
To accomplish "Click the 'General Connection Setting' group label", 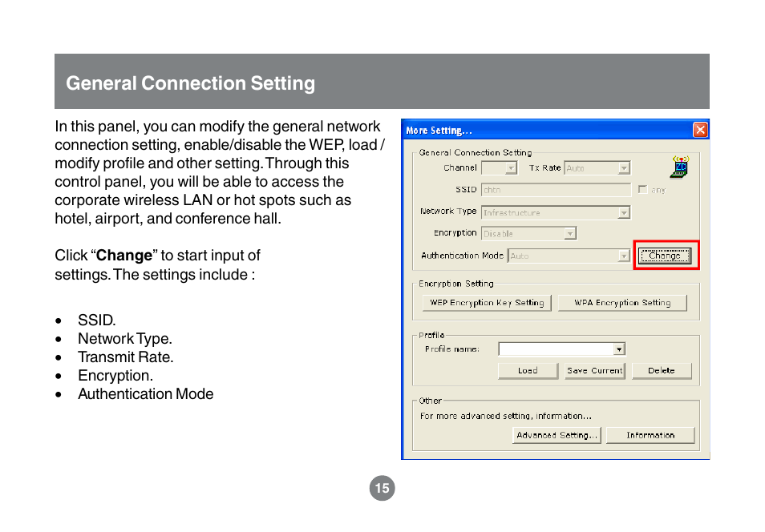I will 476,152.
